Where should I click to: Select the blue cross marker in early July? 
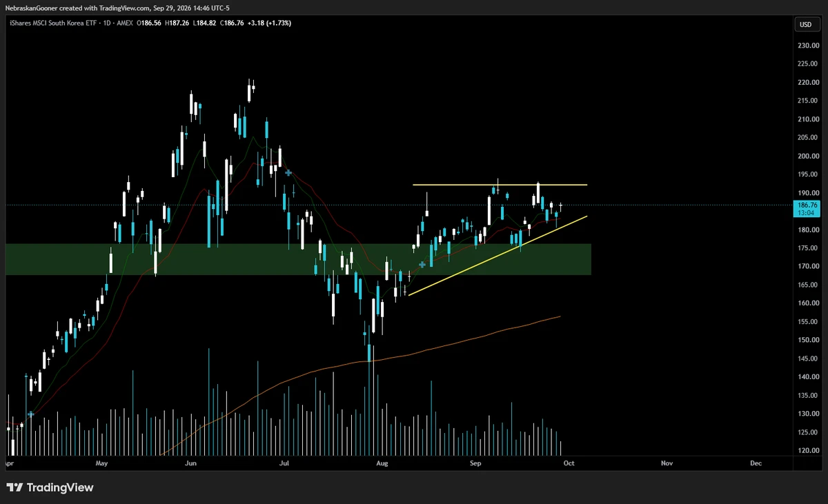(288, 173)
